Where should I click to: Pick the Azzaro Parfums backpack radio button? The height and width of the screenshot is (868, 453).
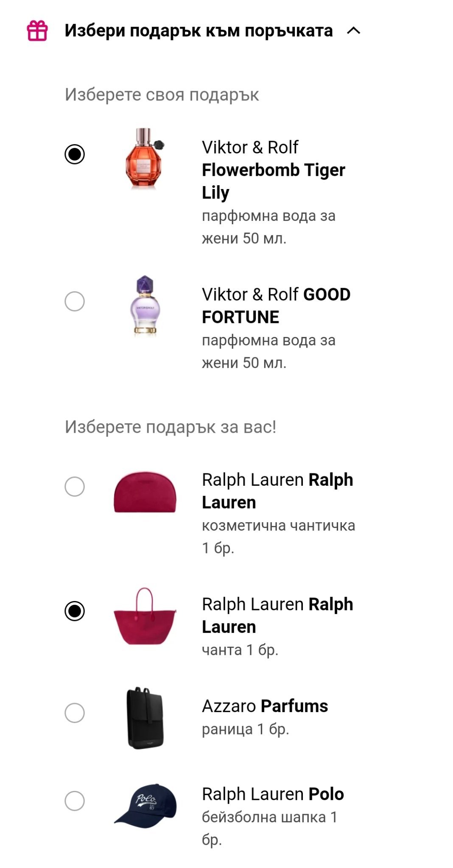(75, 713)
